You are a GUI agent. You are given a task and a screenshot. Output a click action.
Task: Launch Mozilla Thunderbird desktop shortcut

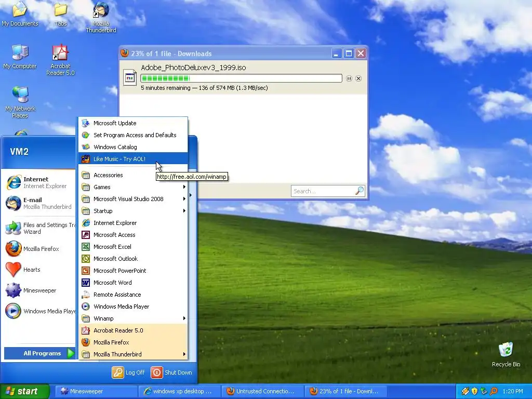tap(101, 17)
